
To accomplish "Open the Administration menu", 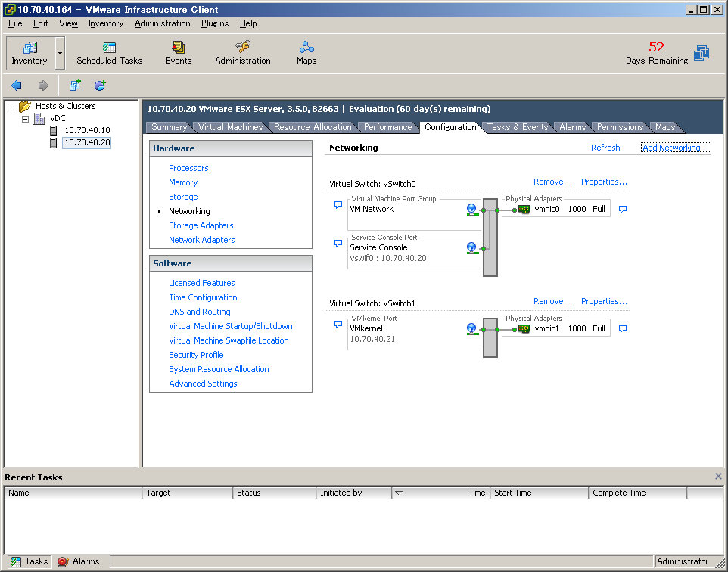I will click(163, 23).
